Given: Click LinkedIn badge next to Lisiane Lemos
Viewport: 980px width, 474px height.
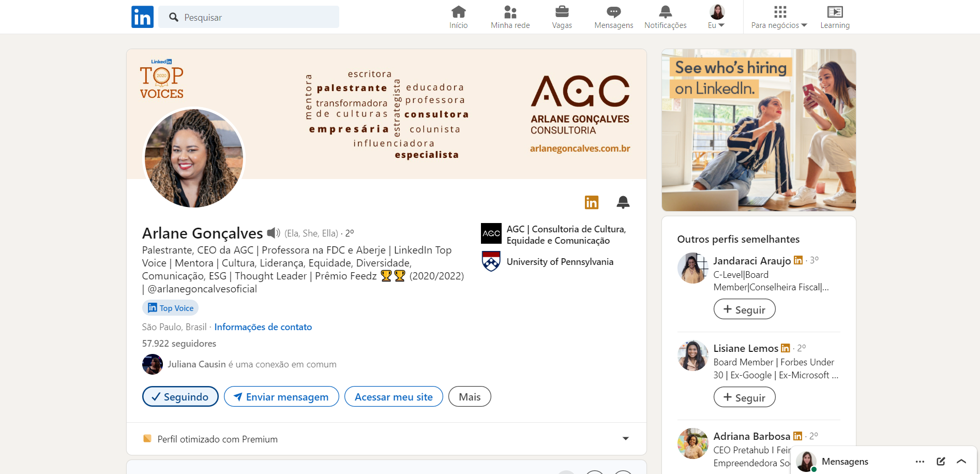Looking at the screenshot, I should 786,348.
